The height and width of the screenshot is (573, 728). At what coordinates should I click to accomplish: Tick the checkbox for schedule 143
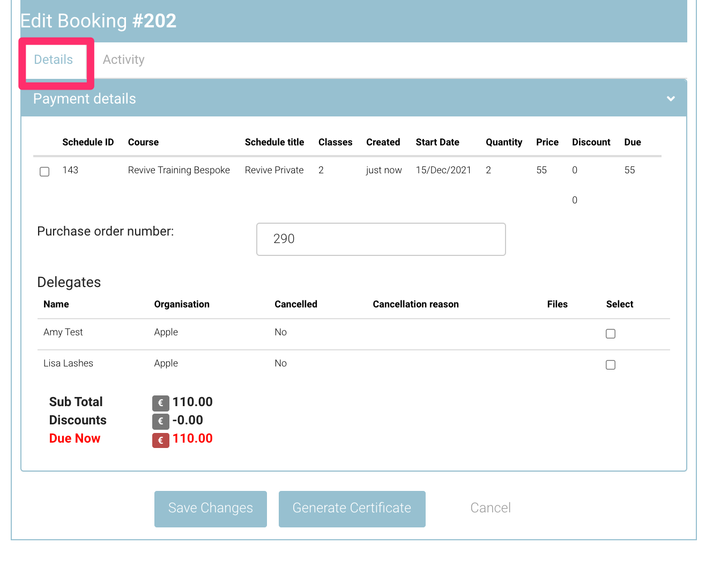coord(44,172)
